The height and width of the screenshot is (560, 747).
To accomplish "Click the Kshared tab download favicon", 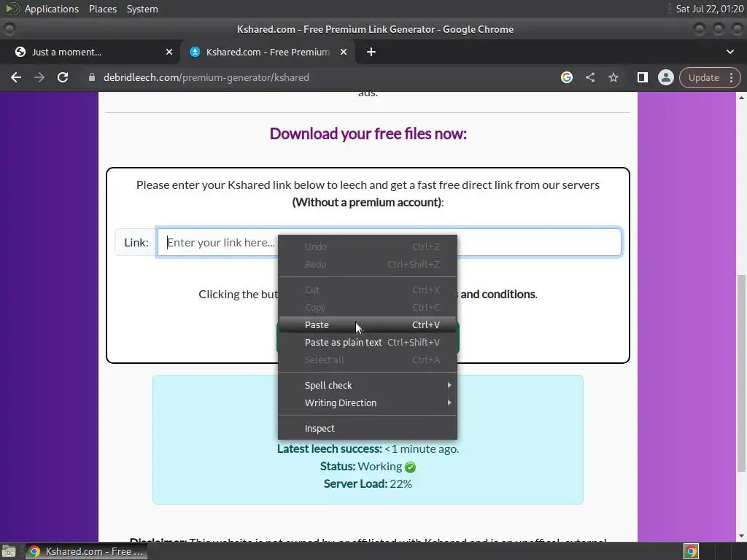I will tap(195, 52).
